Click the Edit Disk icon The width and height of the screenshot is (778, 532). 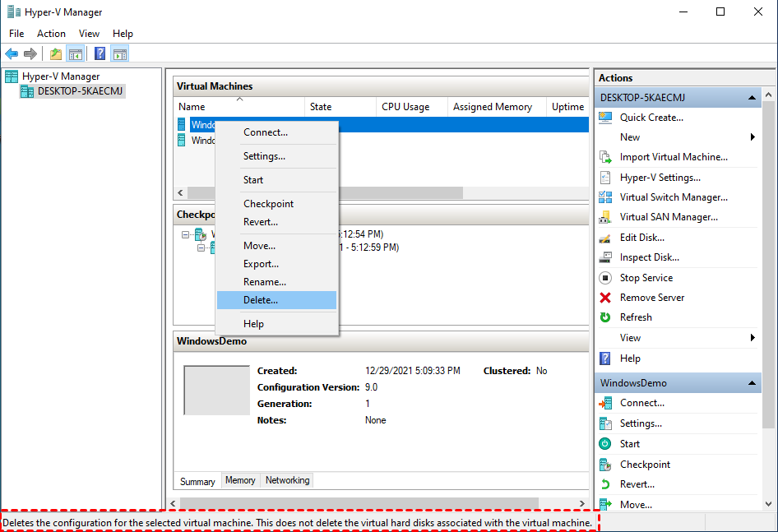pyautogui.click(x=605, y=238)
